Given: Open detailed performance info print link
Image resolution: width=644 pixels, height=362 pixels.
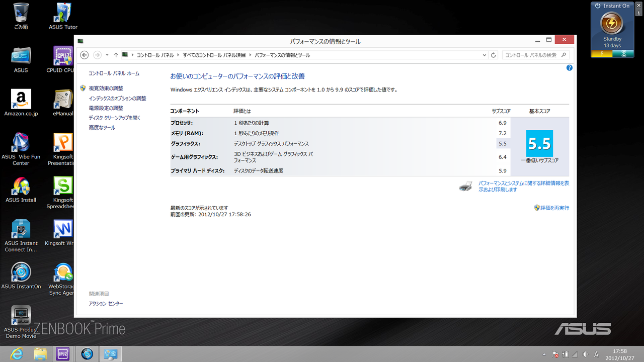Looking at the screenshot, I should [x=524, y=187].
